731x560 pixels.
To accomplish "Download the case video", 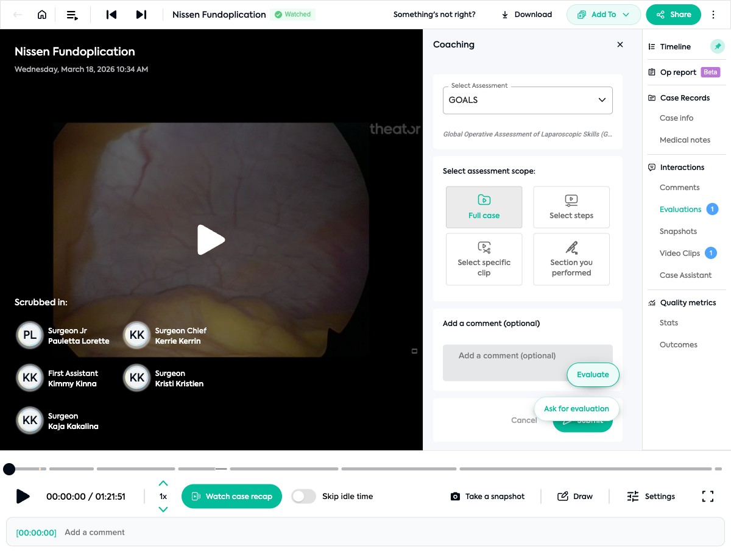I will [x=526, y=14].
